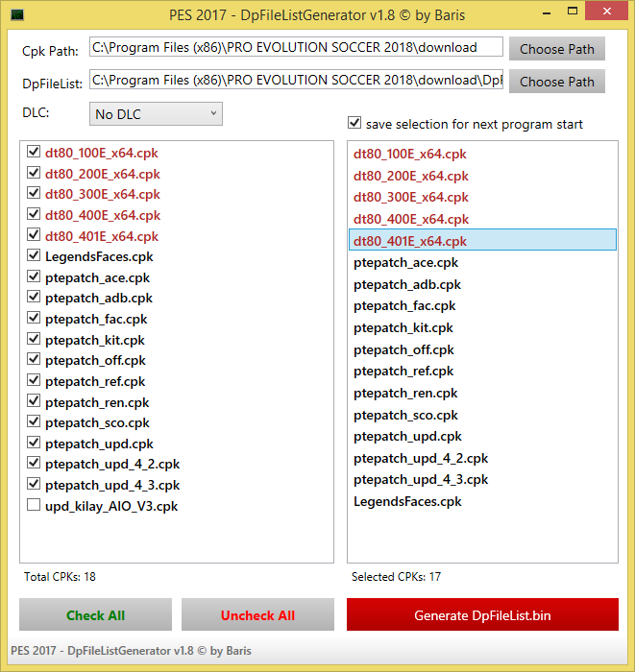Uncheck ptepatch_ref.cpk checkbox
The width and height of the screenshot is (635, 672).
34,380
